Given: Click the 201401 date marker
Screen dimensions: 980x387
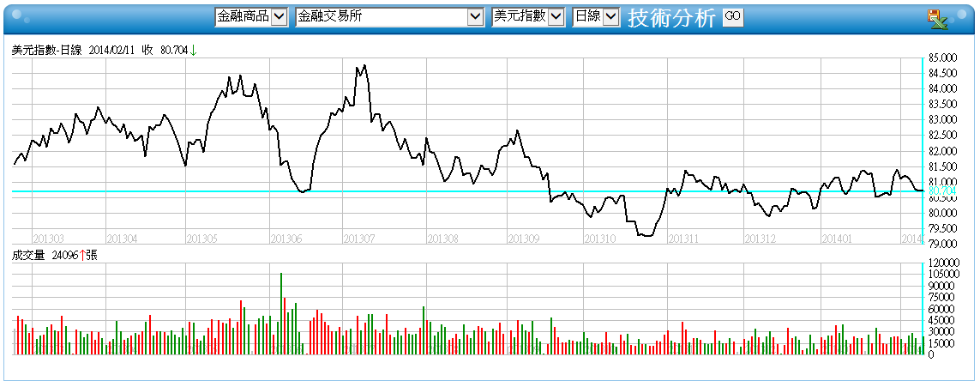Looking at the screenshot, I should click(836, 239).
